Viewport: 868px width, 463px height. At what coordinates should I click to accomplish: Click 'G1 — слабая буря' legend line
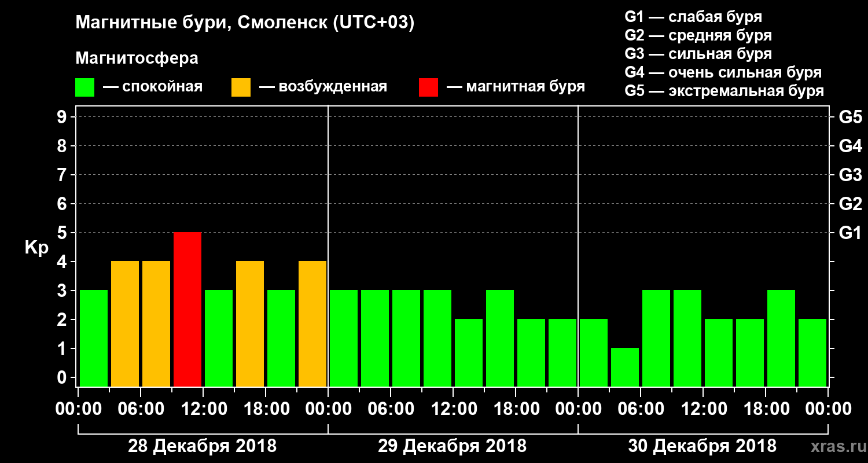click(x=693, y=17)
